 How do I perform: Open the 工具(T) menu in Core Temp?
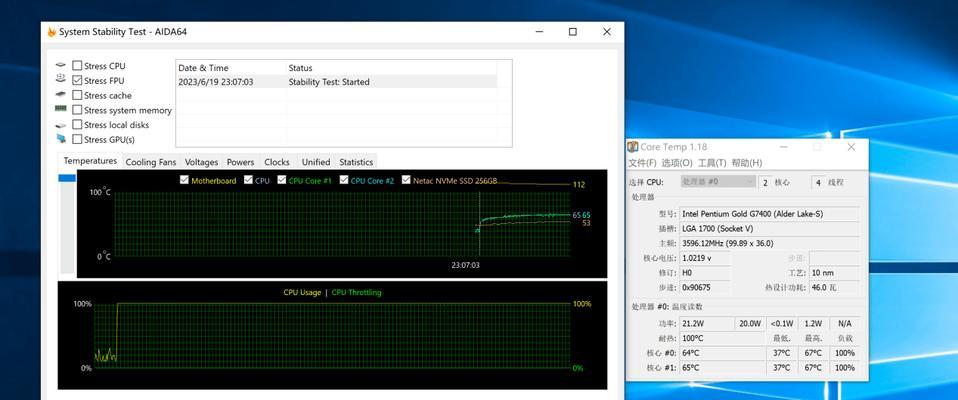[712, 163]
